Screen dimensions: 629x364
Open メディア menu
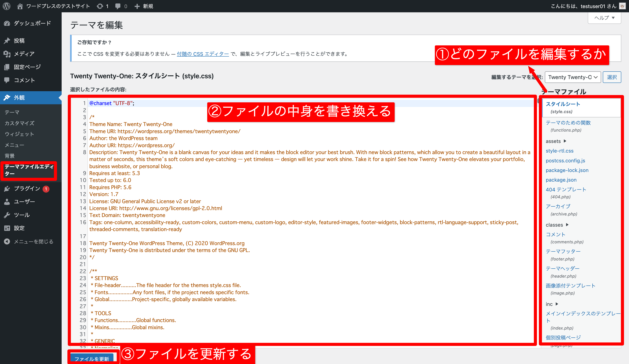pyautogui.click(x=31, y=54)
